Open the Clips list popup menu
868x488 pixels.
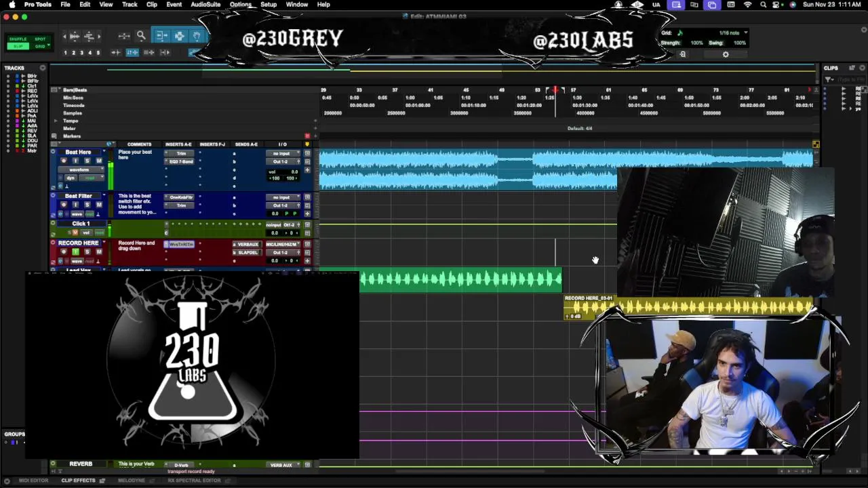coord(861,68)
